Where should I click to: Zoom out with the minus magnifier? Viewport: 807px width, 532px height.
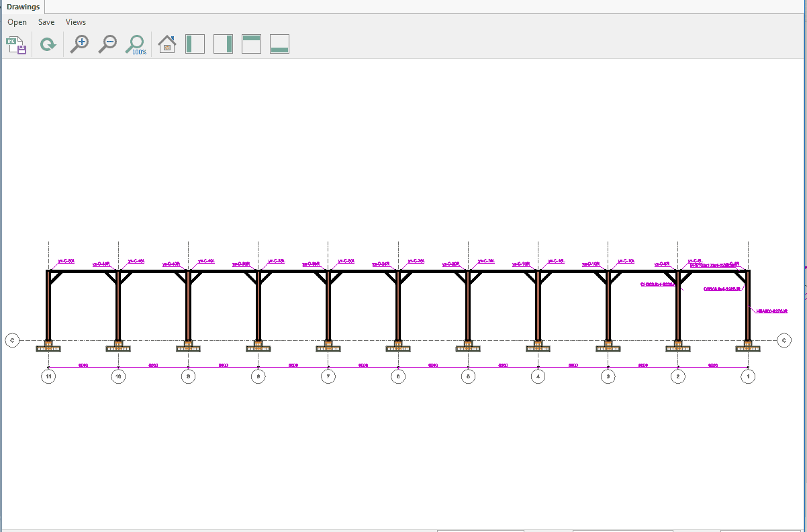point(107,44)
